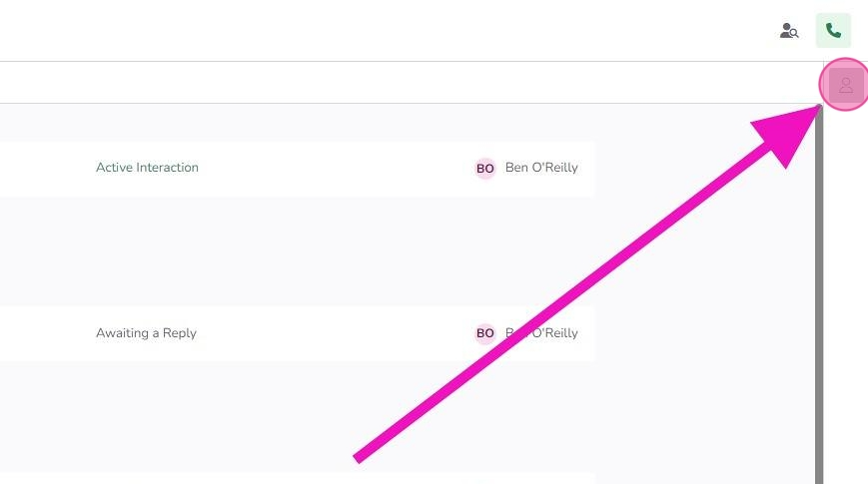Open the highlighted person profile icon
Viewport: 868px width, 484px height.
point(846,85)
